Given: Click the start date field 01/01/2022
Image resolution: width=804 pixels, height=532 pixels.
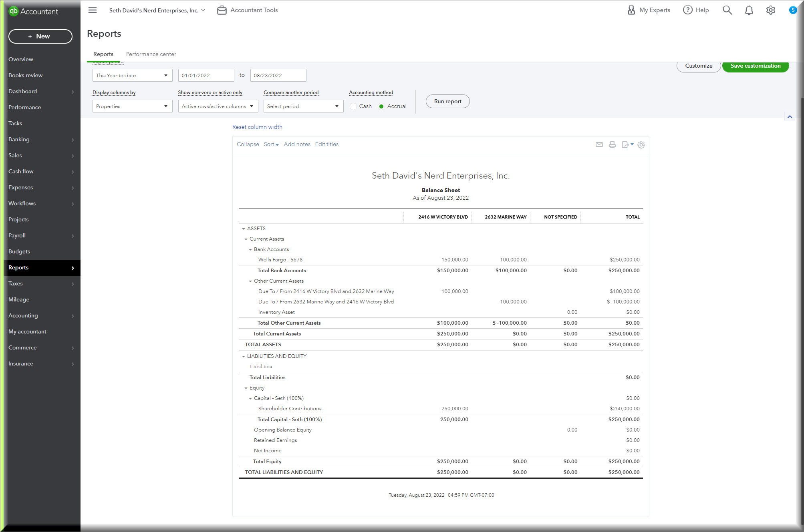Looking at the screenshot, I should click(x=206, y=75).
